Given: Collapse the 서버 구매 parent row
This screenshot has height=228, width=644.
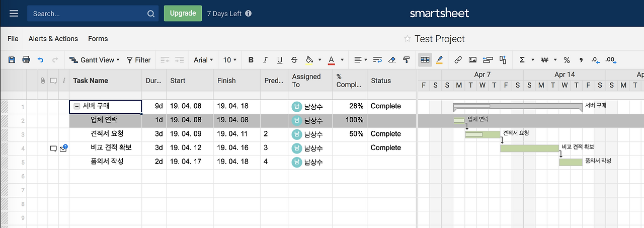Looking at the screenshot, I should click(x=77, y=106).
